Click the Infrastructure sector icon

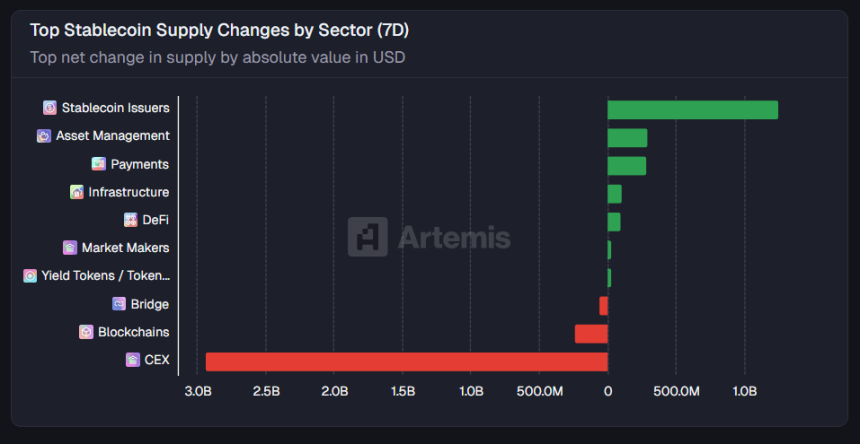coord(77,192)
